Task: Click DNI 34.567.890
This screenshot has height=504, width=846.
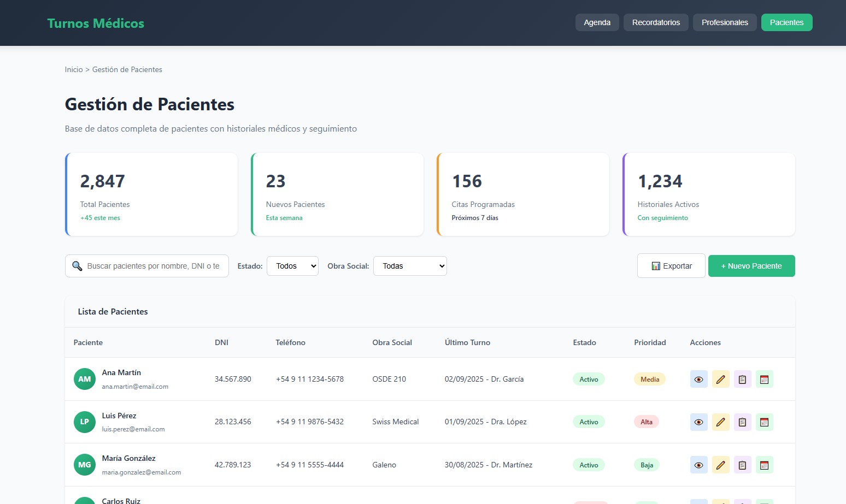Action: [233, 379]
